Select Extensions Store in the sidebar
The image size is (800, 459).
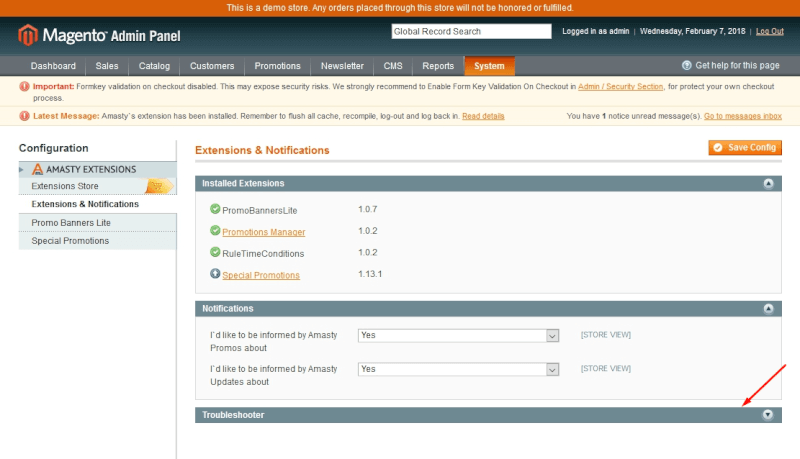tap(65, 186)
